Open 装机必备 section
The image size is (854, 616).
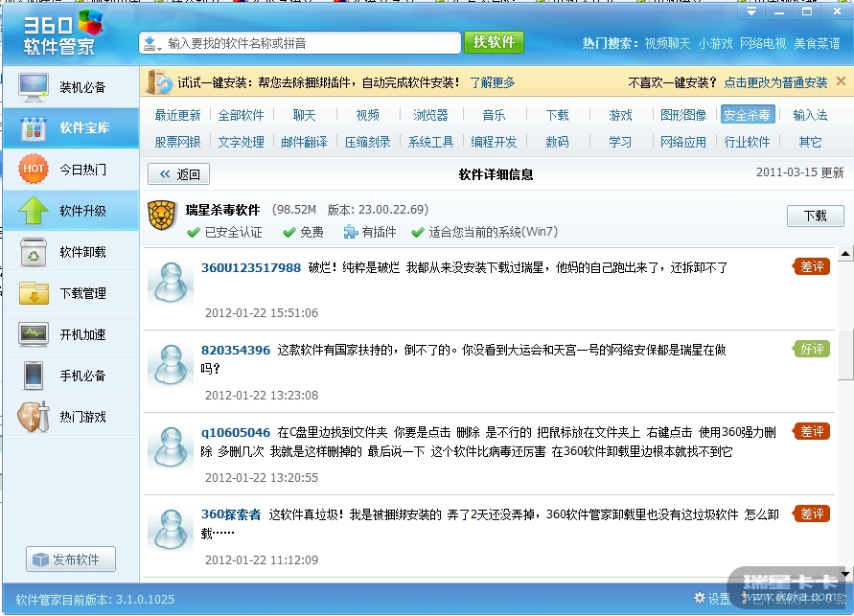(71, 87)
